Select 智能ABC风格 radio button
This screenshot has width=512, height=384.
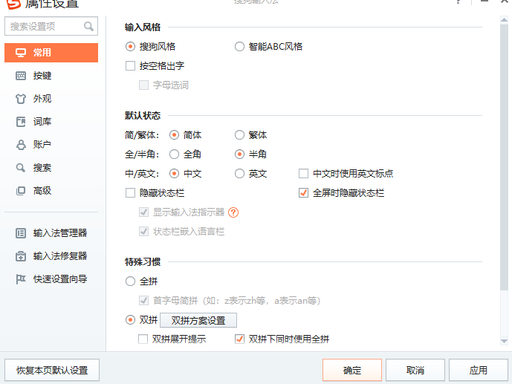(239, 47)
